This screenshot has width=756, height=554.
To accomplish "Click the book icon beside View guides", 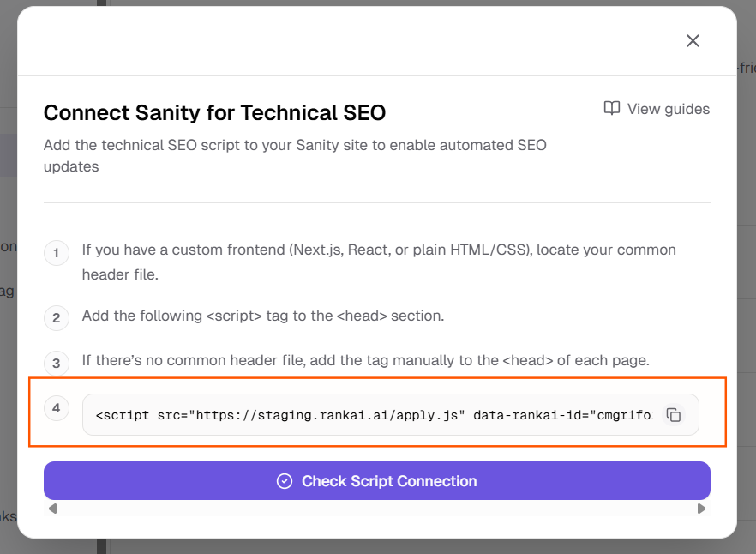I will pos(612,109).
